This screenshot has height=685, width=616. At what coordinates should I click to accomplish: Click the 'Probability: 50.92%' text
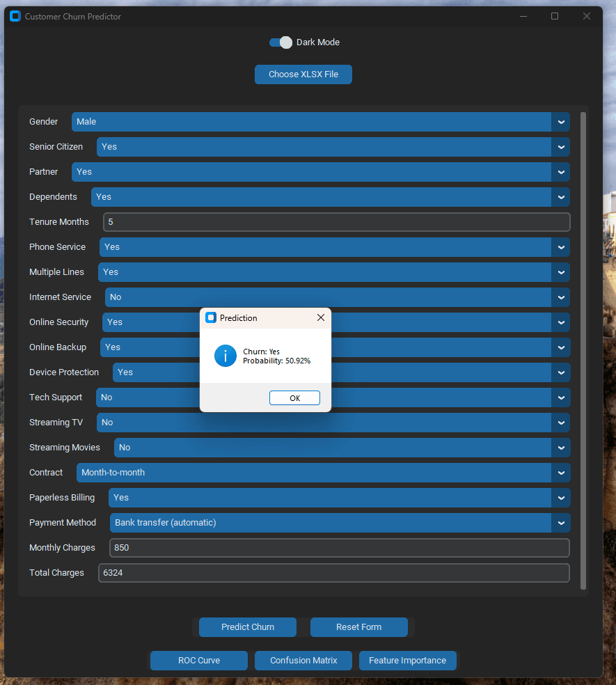(x=276, y=361)
